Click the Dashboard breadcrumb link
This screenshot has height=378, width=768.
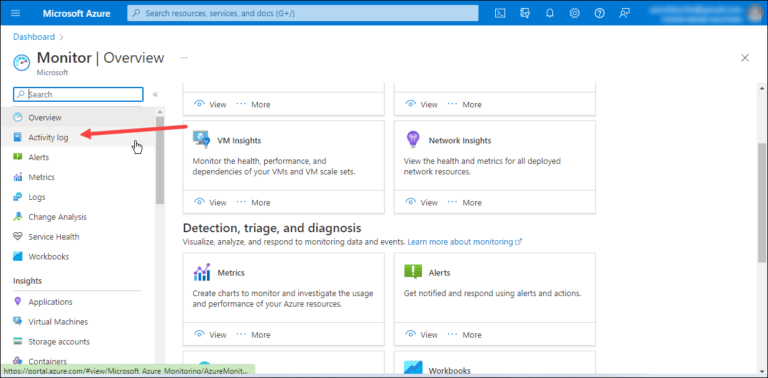tap(34, 37)
